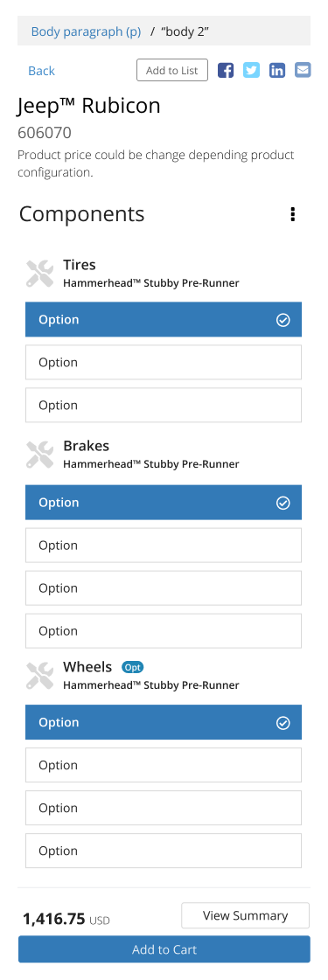Open the View Summary panel
The height and width of the screenshot is (980, 328).
pos(245,915)
